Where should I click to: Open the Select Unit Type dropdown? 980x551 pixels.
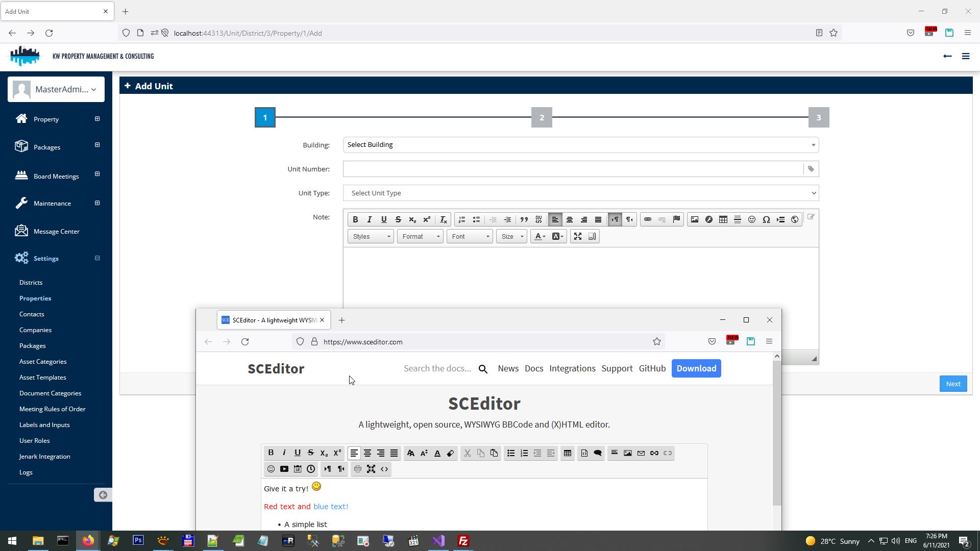point(580,193)
